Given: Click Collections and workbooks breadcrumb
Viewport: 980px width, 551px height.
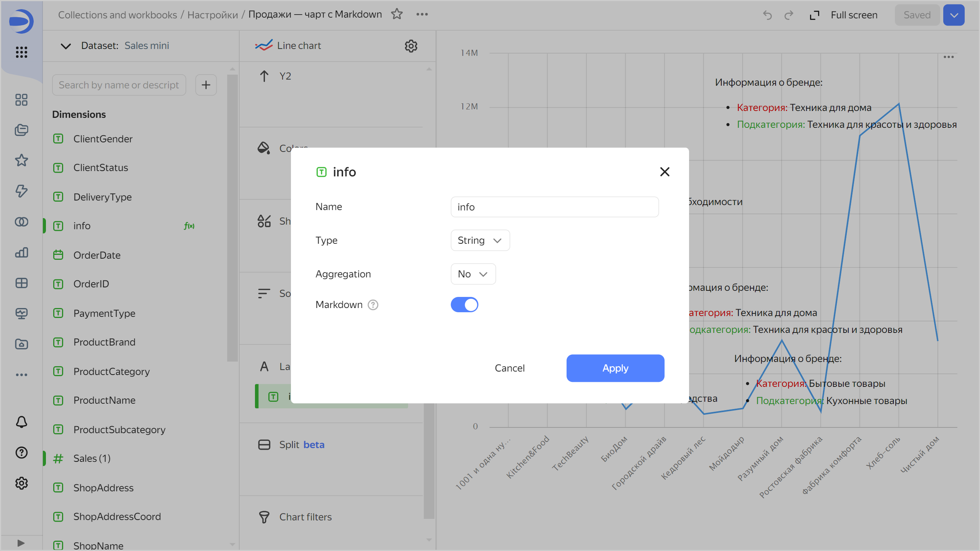Looking at the screenshot, I should pos(118,15).
